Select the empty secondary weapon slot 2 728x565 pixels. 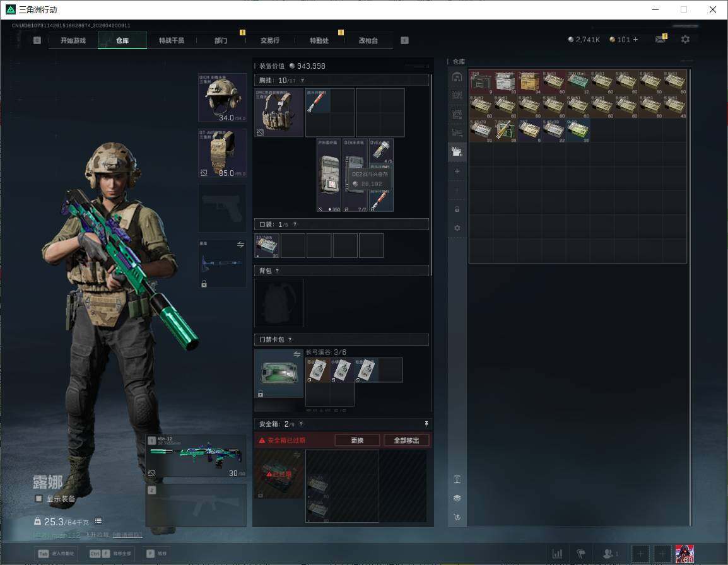click(196, 505)
